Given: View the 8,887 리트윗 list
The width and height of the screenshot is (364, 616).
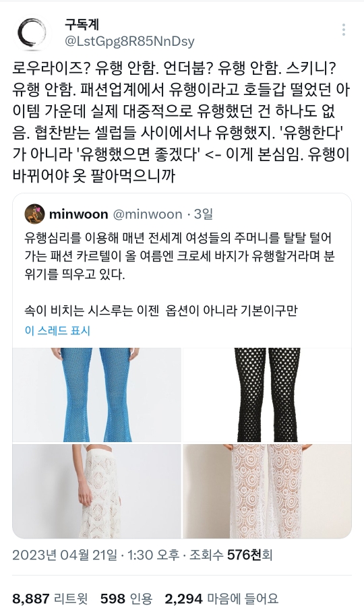Looking at the screenshot, I should [x=51, y=598].
